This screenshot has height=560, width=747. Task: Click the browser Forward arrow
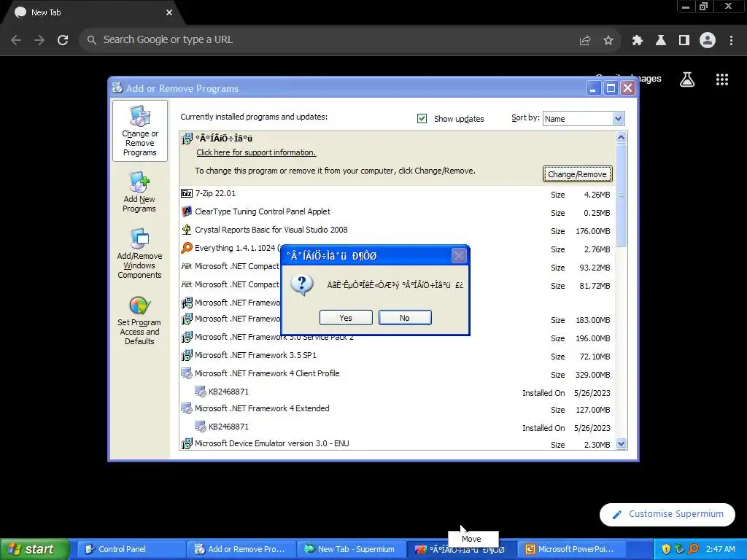[39, 40]
